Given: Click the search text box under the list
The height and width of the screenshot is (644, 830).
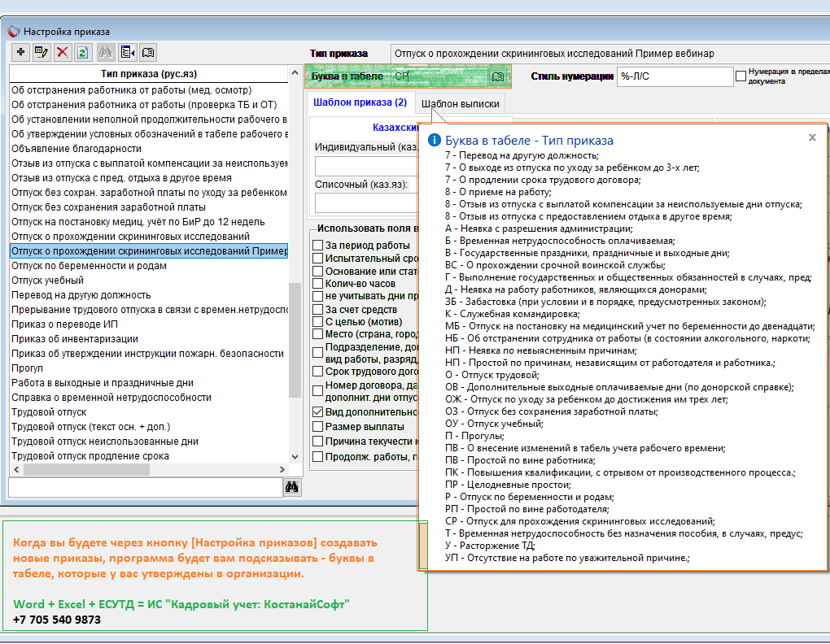Looking at the screenshot, I should coord(146,487).
